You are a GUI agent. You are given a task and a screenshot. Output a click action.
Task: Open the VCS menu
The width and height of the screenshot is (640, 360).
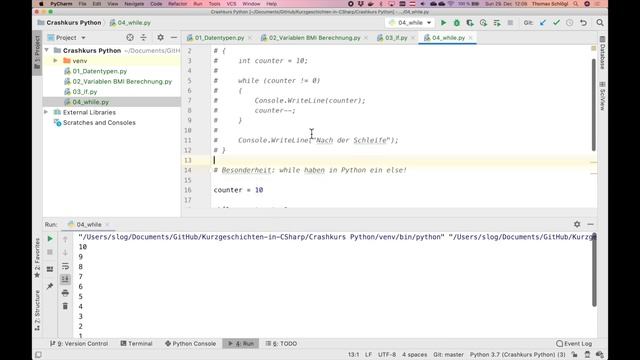231,4
